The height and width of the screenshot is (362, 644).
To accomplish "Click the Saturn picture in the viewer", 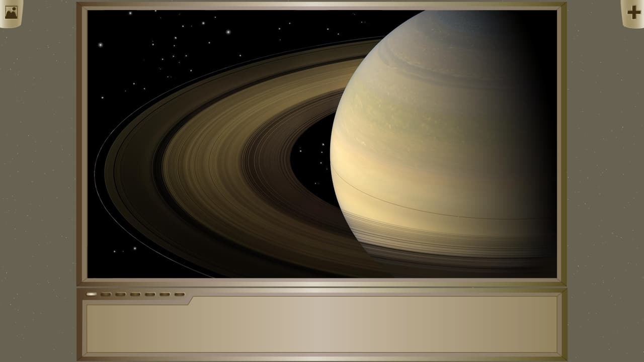I will (322, 144).
